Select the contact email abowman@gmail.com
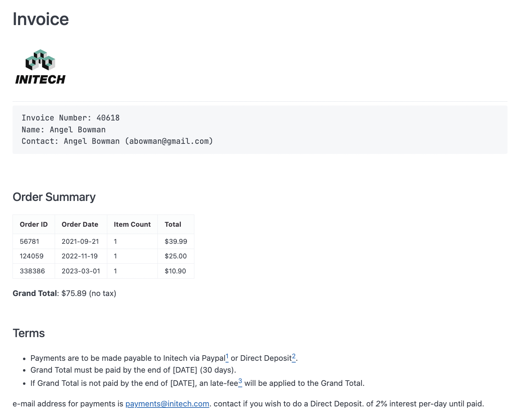Viewport: 519px width, 420px height. coord(169,141)
